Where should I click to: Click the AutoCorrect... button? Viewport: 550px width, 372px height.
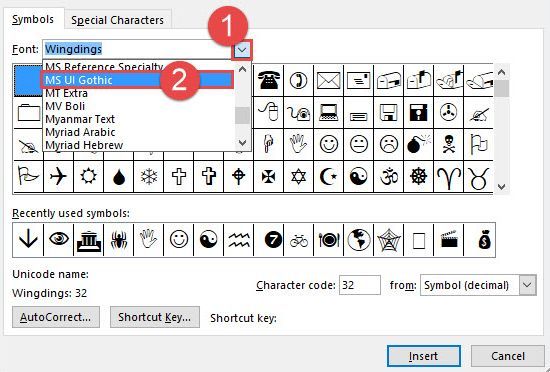(x=56, y=317)
